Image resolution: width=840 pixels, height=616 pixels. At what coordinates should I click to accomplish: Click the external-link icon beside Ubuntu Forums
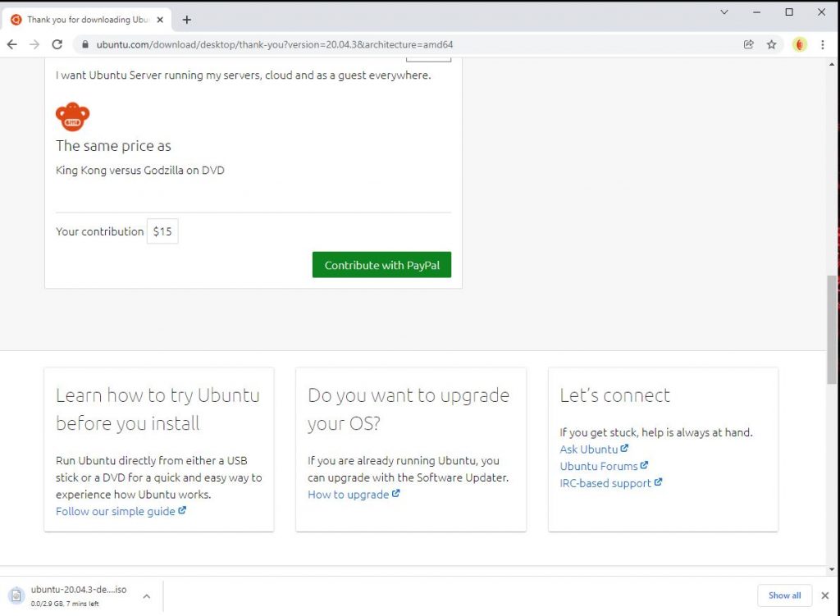tap(644, 465)
